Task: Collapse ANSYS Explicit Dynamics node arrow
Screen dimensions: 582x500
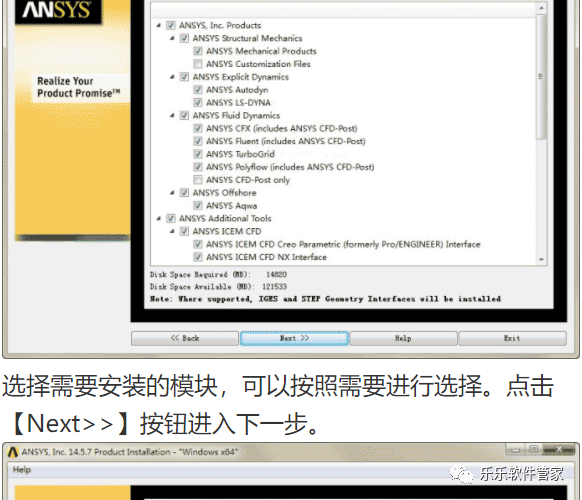Action: click(x=172, y=77)
